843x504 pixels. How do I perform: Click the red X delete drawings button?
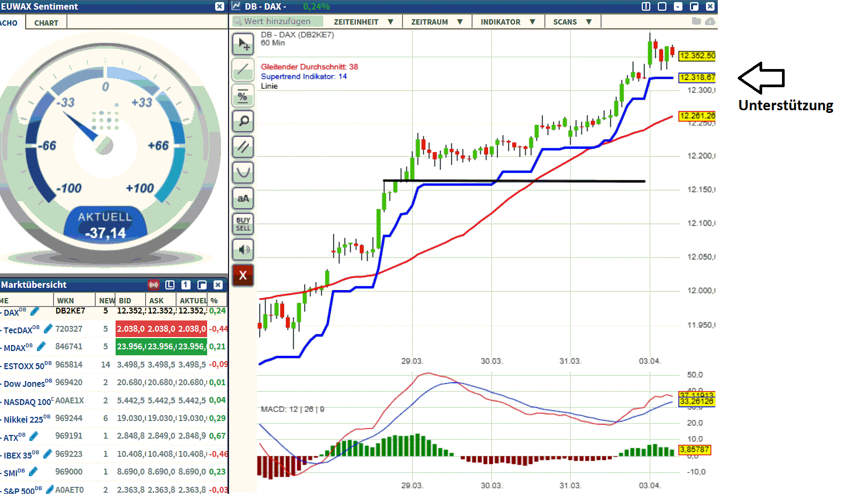(243, 275)
